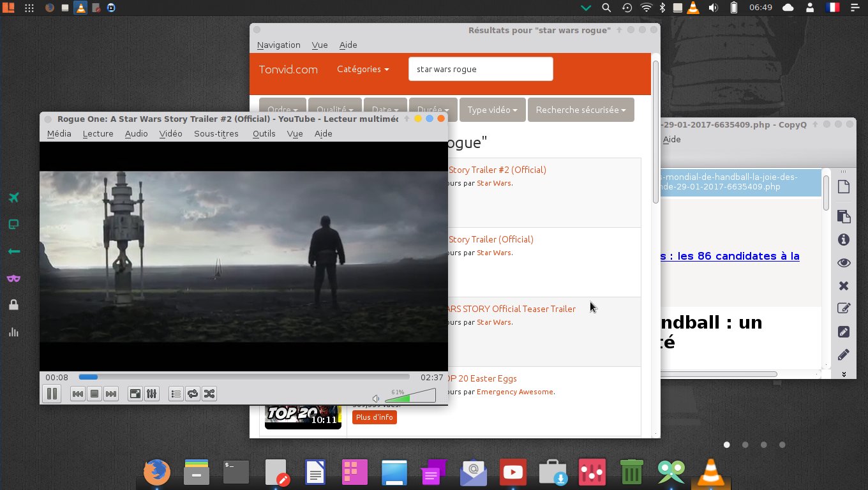Open STORY Official Teaser Trailer result
Viewport: 868px width, 490px height.
click(x=512, y=309)
